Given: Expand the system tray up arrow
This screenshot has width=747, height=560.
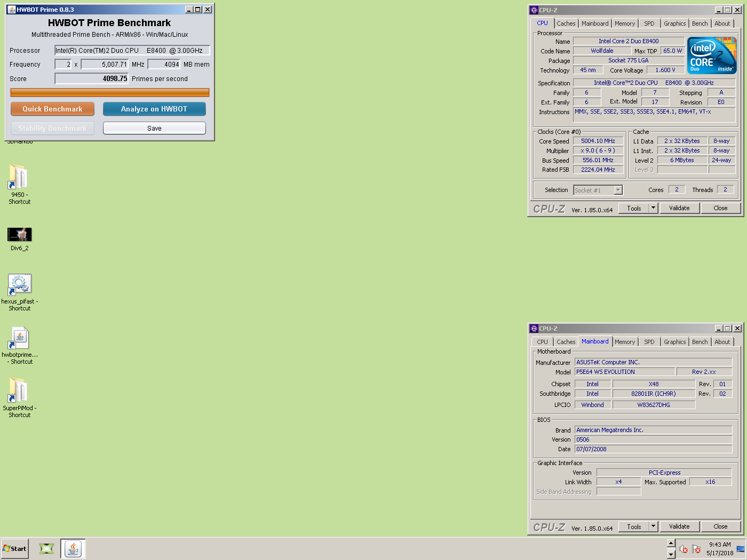Looking at the screenshot, I should tap(671, 543).
